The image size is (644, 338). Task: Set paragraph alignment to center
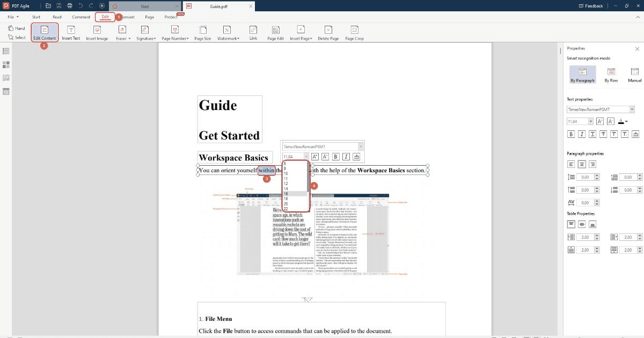(582, 164)
